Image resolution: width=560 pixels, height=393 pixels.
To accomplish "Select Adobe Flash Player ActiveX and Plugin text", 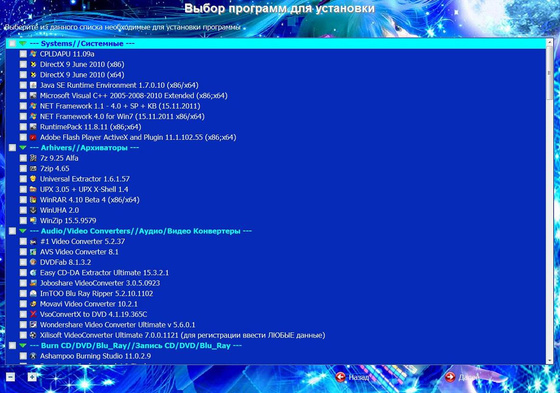I will click(x=138, y=137).
